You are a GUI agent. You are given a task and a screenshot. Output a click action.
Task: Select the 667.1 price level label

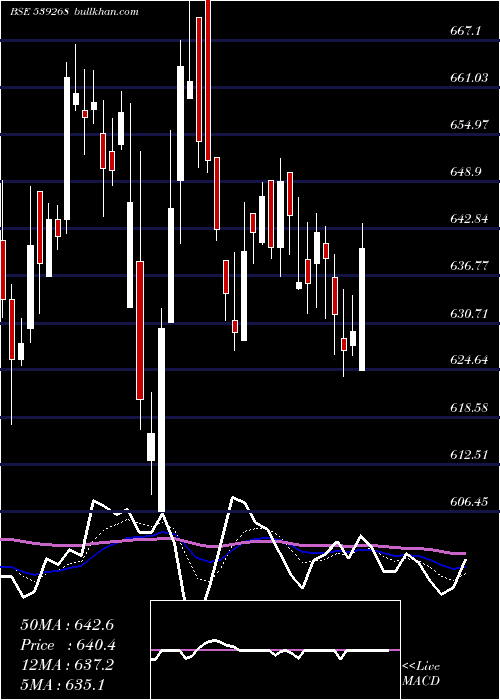[x=466, y=31]
